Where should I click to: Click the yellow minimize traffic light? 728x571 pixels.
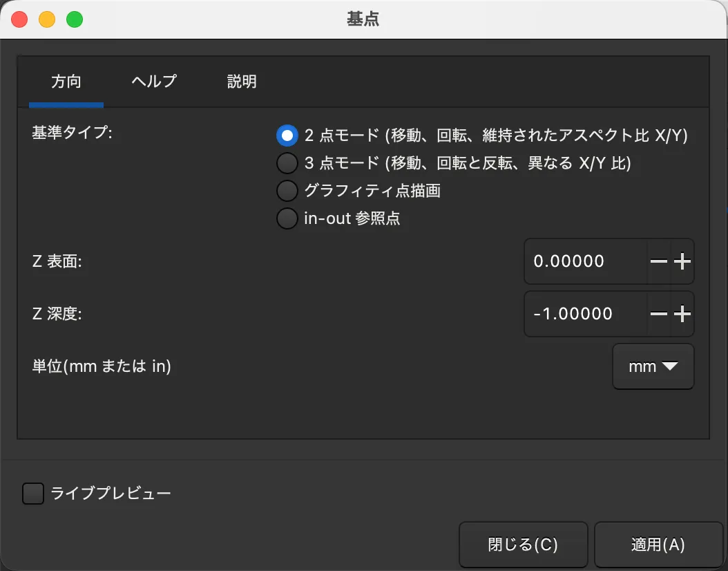[47, 19]
